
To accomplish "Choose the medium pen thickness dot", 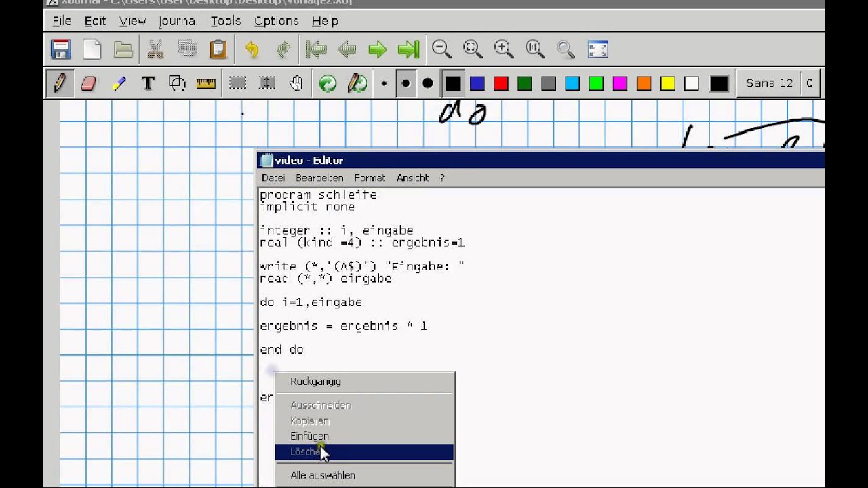I will 406,83.
